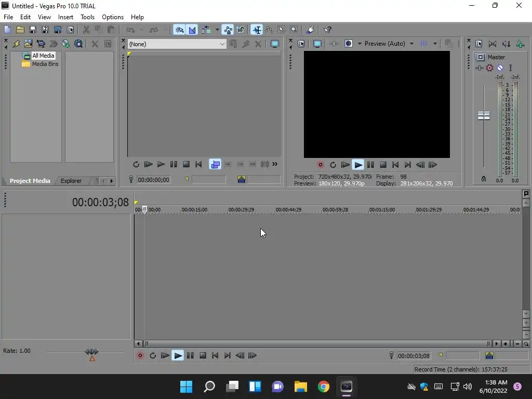The height and width of the screenshot is (399, 532).
Task: Open the File menu
Action: [8, 17]
